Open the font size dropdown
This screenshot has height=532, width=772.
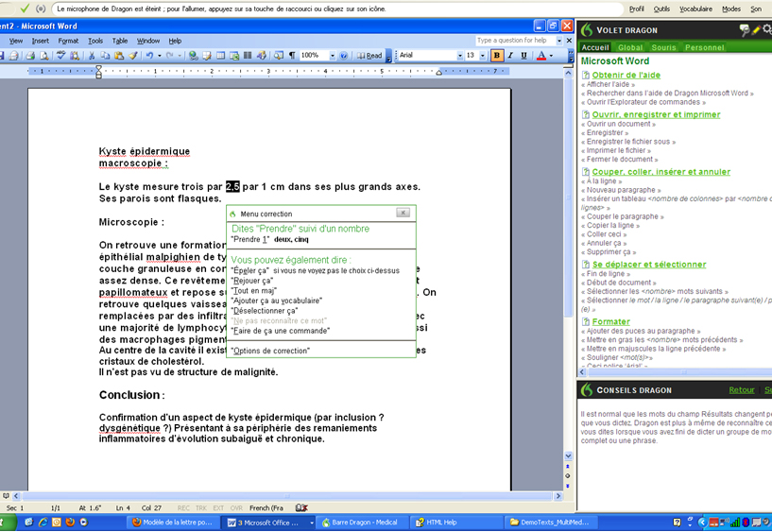484,56
